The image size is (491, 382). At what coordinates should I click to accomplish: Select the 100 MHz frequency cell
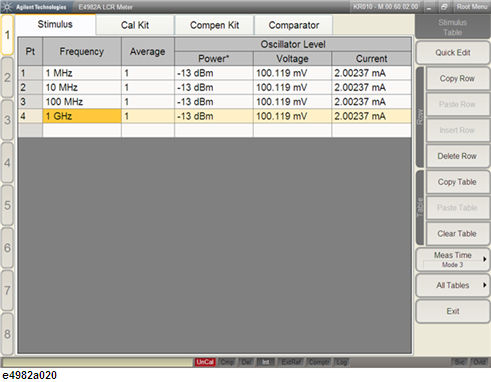[x=82, y=102]
